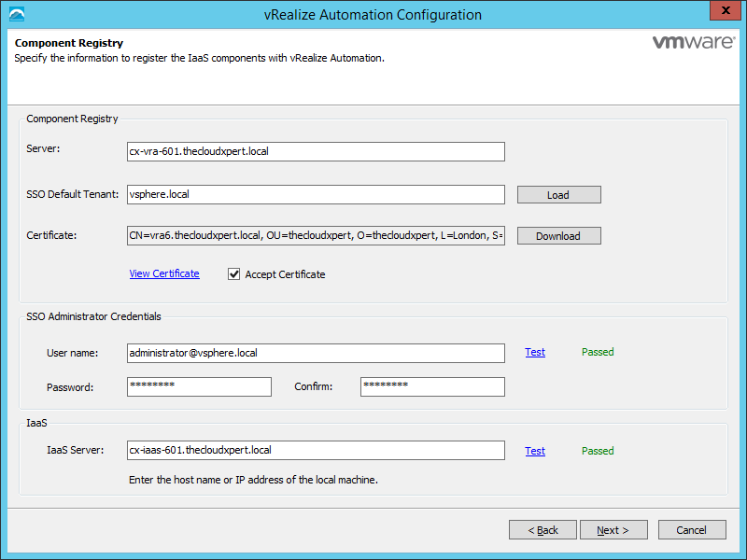Click the User name input field
747x560 pixels.
(316, 353)
